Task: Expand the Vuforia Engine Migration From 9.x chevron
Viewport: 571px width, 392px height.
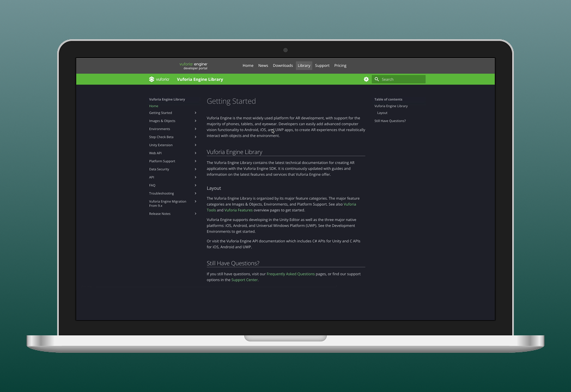Action: pos(196,201)
